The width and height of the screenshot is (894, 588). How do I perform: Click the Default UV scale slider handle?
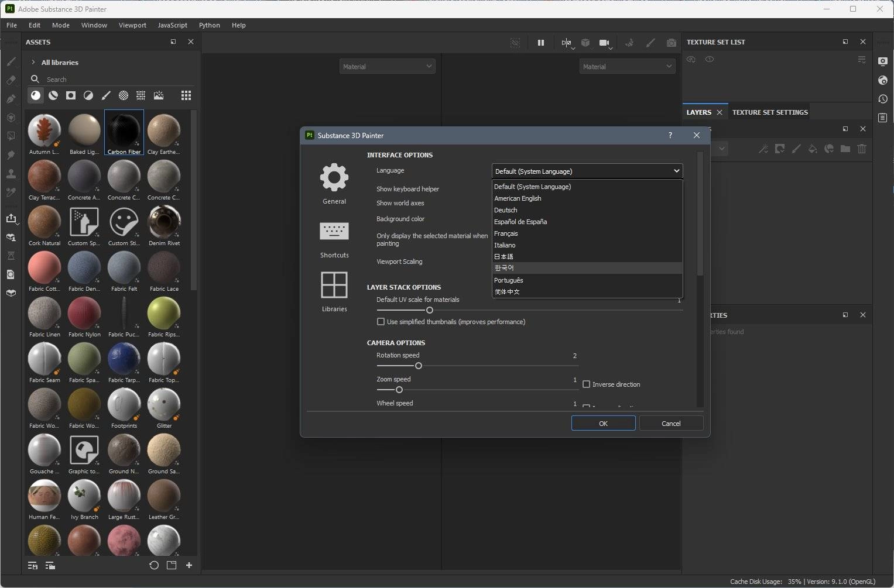click(430, 310)
